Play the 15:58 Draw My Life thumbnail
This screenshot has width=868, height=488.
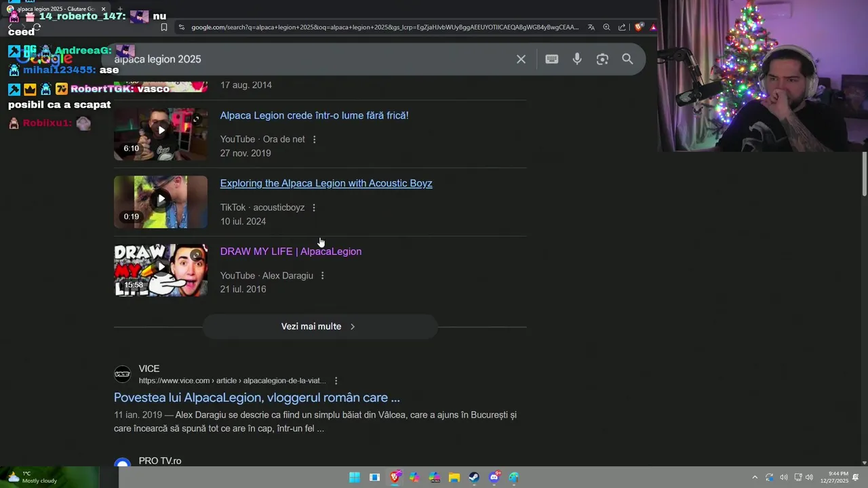pyautogui.click(x=161, y=270)
